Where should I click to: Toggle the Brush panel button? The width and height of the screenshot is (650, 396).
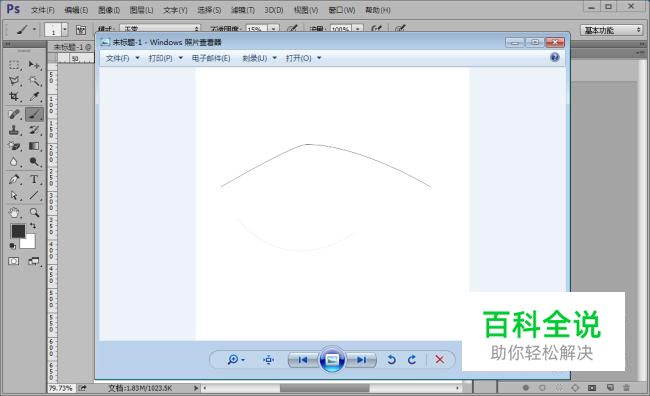[x=81, y=30]
